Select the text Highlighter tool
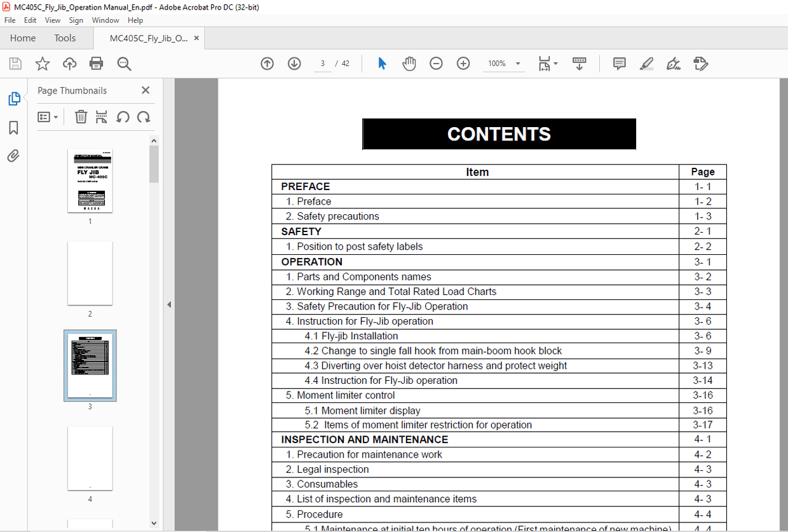Viewport: 788px width, 532px height. (x=646, y=64)
